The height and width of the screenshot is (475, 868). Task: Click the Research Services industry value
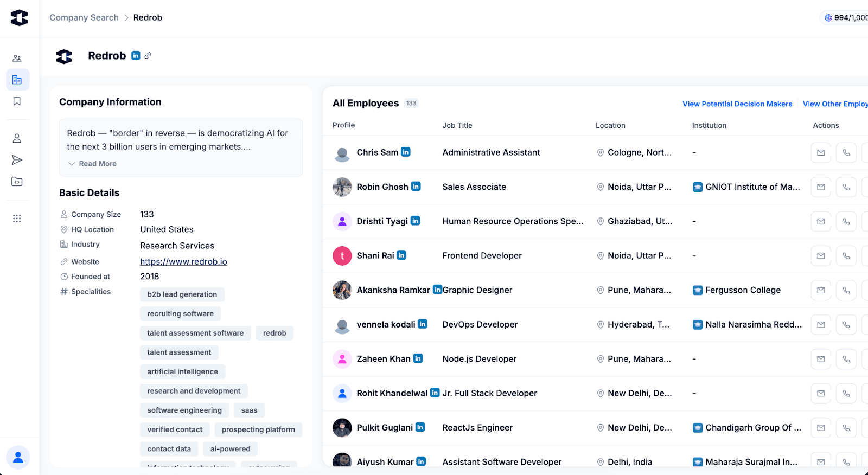click(x=177, y=246)
